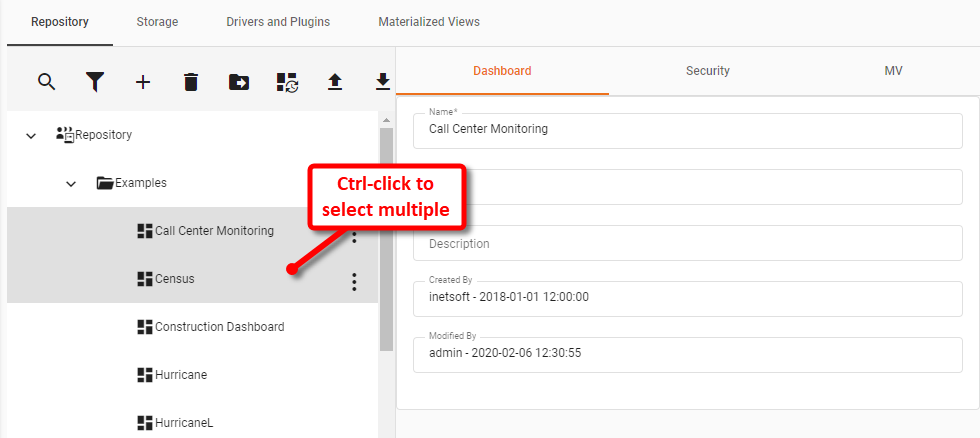Collapse the Repository root node
The image size is (980, 438).
point(31,135)
